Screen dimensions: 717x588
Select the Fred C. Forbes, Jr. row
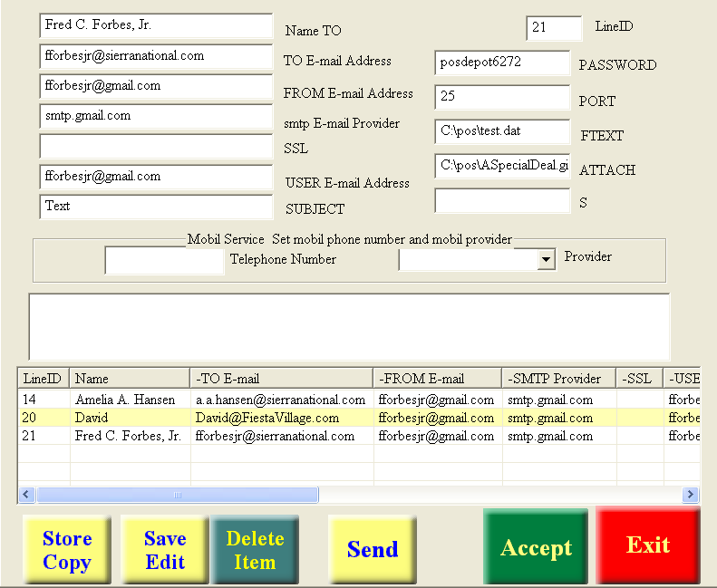pyautogui.click(x=128, y=436)
